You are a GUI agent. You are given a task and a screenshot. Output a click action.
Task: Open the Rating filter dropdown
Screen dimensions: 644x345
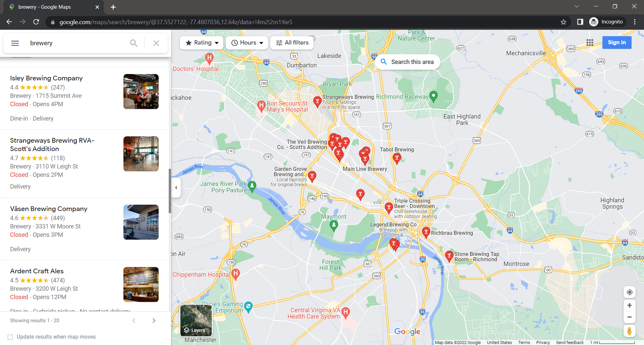click(x=202, y=43)
